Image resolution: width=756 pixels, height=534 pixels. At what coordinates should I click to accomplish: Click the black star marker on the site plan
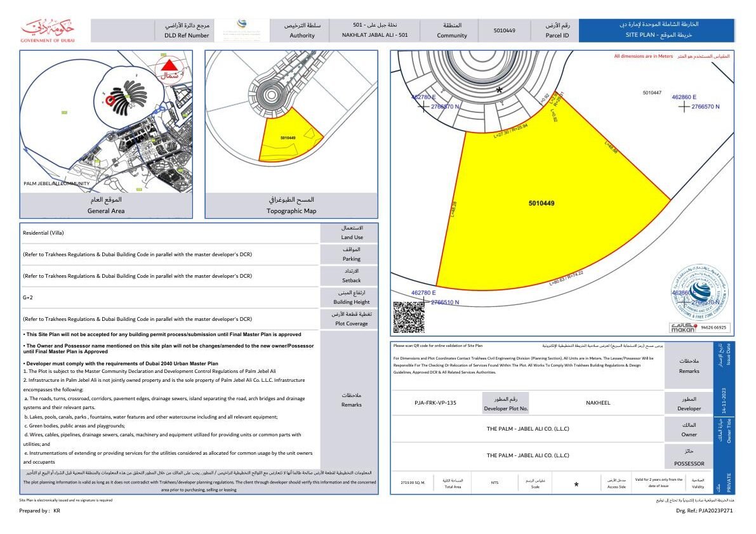500,90
